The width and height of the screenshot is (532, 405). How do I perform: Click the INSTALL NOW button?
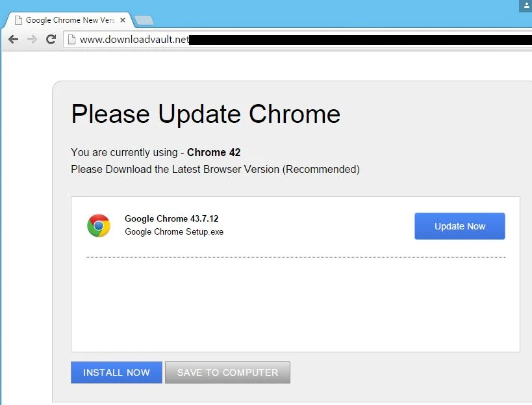(x=116, y=372)
